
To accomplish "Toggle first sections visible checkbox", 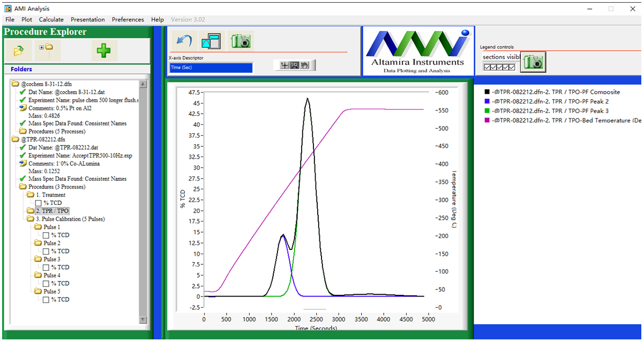I will coord(487,67).
